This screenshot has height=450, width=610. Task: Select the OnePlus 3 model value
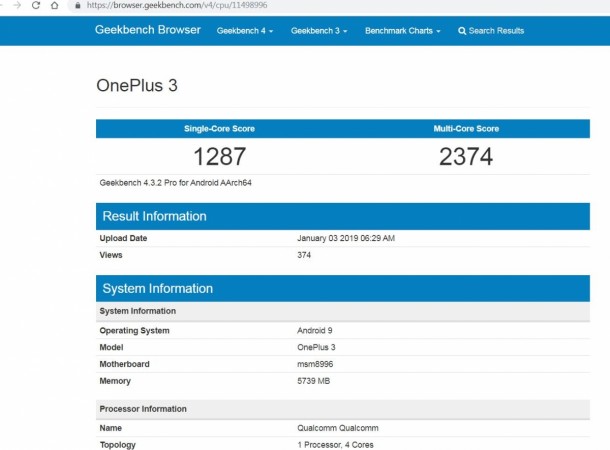click(316, 347)
